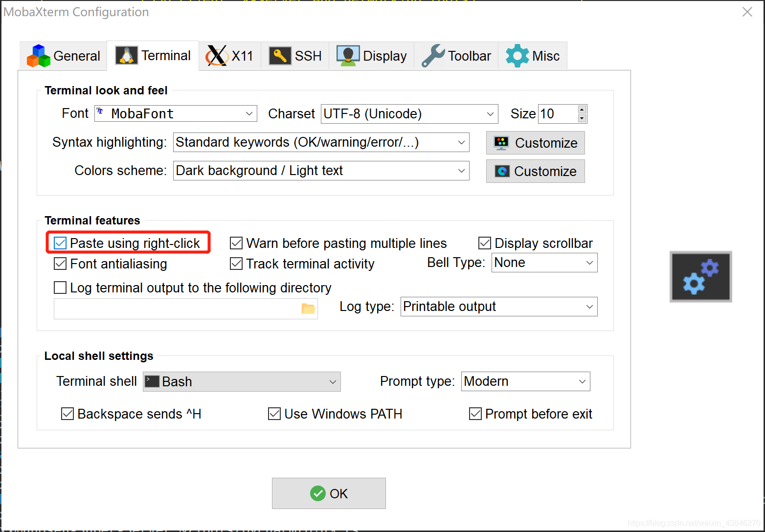Screen dimensions: 765x532
Task: Open the General tab with colored cubes icon
Action: pos(64,56)
